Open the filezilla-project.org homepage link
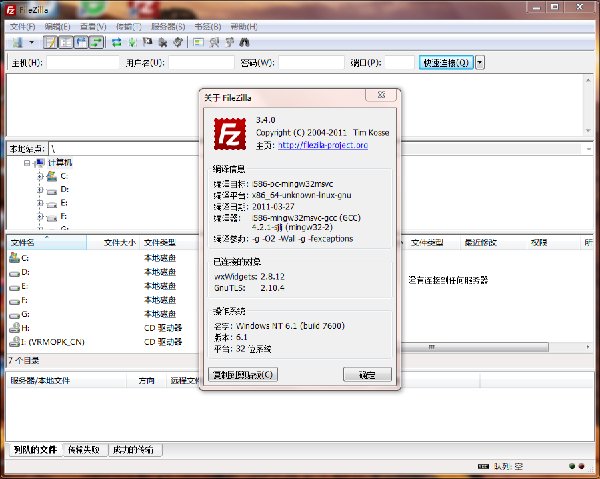 tap(323, 145)
